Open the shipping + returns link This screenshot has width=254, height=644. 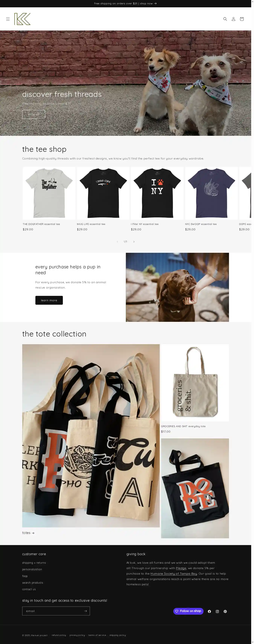(x=34, y=563)
